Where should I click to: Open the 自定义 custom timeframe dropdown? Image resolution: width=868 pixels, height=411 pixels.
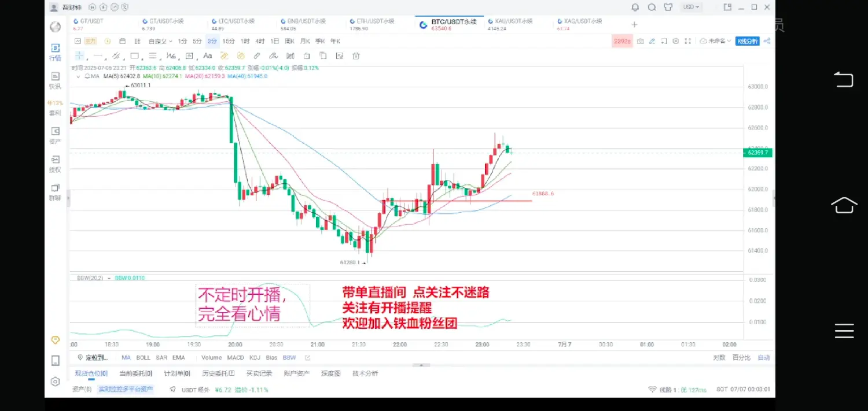[160, 41]
